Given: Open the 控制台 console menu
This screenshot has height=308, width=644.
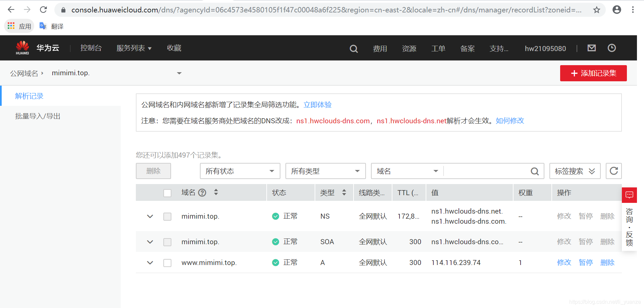Looking at the screenshot, I should point(91,48).
